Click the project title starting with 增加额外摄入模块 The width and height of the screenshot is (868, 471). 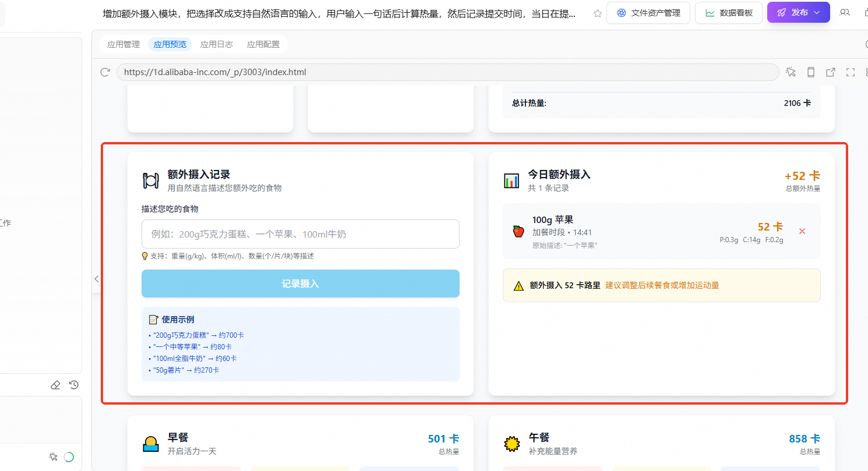pos(339,13)
